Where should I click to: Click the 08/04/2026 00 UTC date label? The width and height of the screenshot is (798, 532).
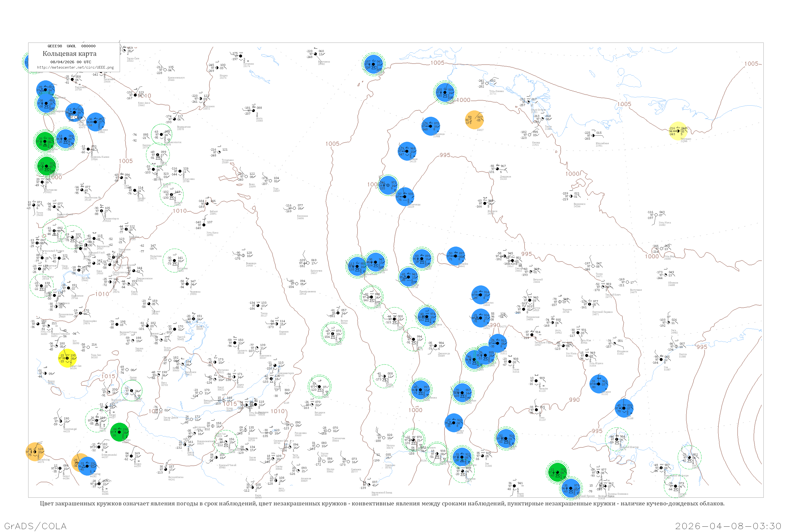[x=70, y=62]
